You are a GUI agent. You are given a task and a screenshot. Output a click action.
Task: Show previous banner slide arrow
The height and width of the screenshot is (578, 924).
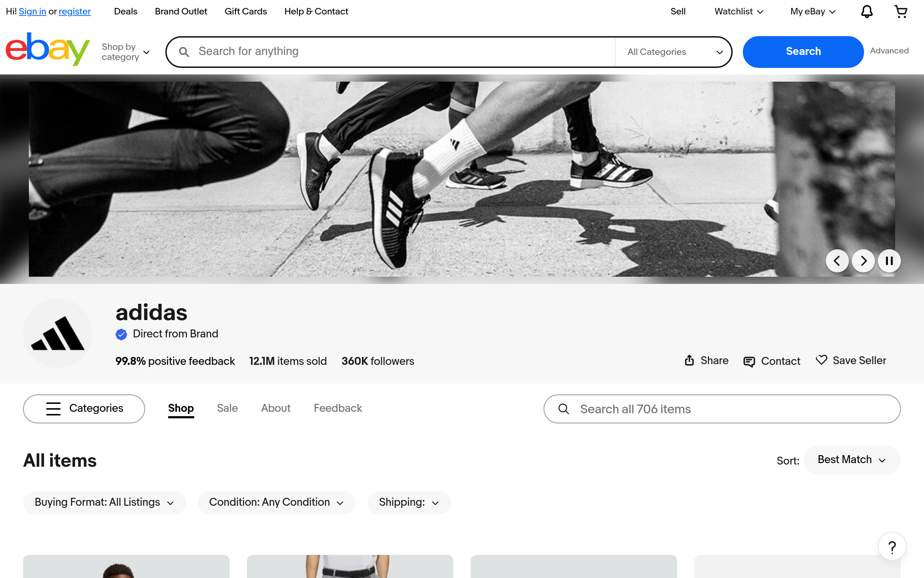[837, 261]
